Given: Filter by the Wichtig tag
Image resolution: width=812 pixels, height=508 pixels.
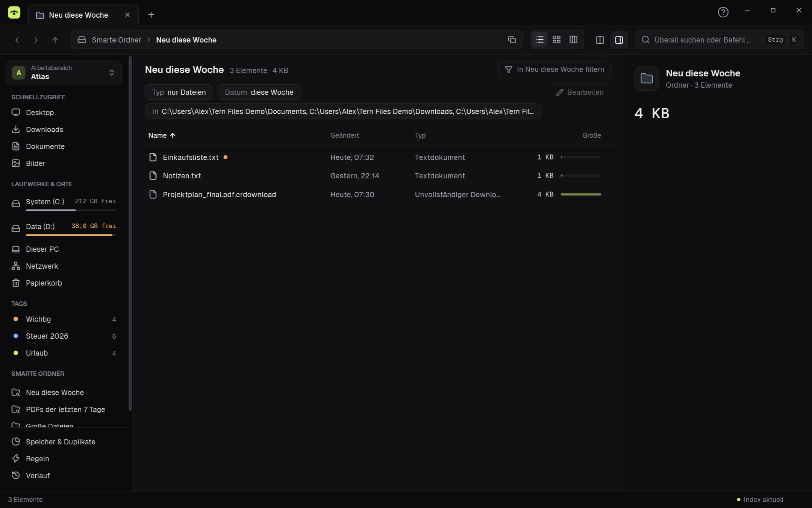Looking at the screenshot, I should (64, 319).
